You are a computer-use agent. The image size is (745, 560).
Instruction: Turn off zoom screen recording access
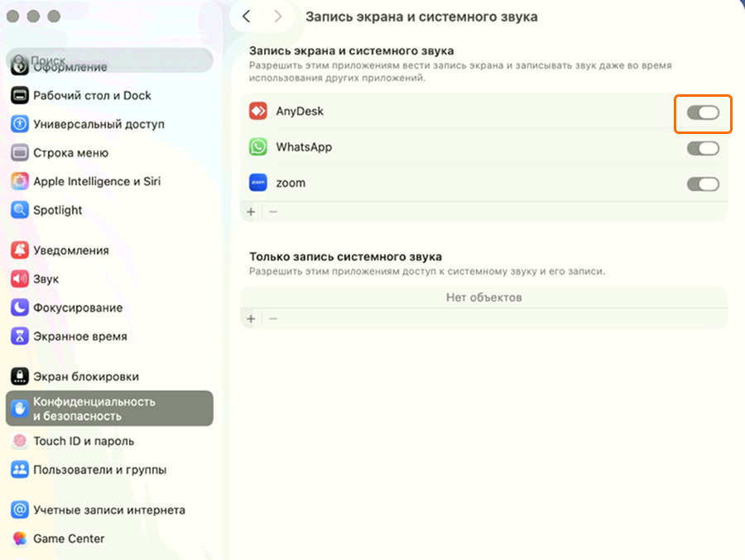(x=703, y=184)
